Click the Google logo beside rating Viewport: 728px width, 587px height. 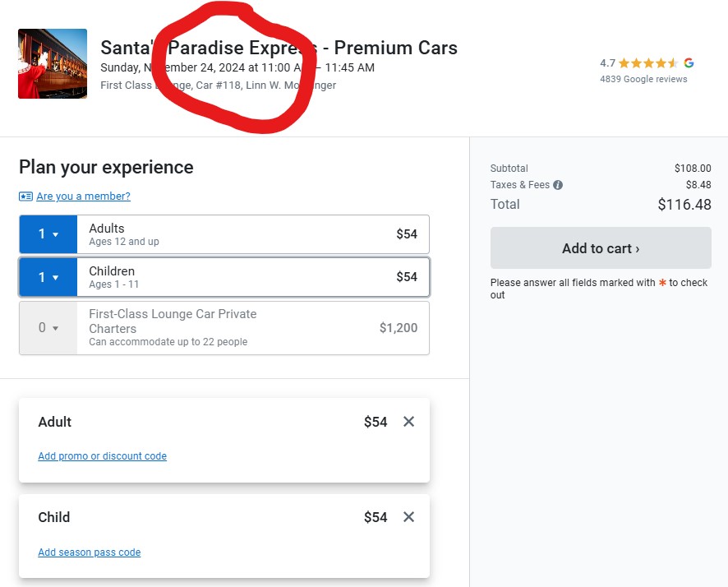[x=689, y=63]
